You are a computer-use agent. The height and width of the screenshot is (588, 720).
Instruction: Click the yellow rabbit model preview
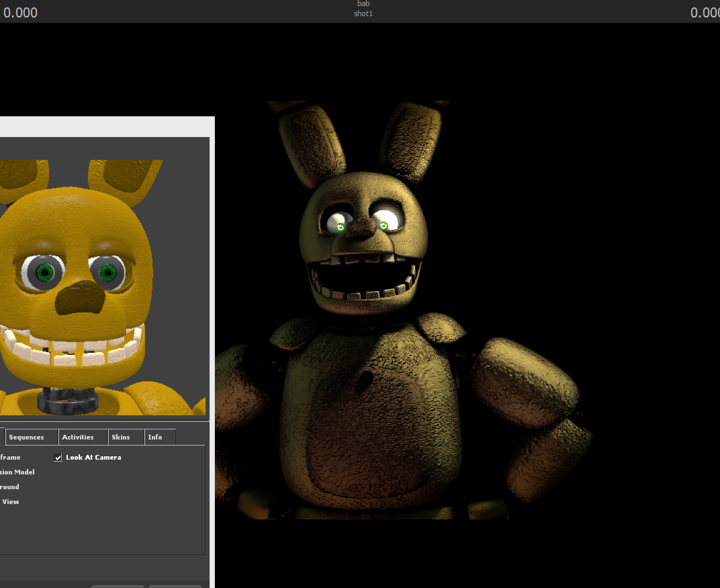[103, 287]
